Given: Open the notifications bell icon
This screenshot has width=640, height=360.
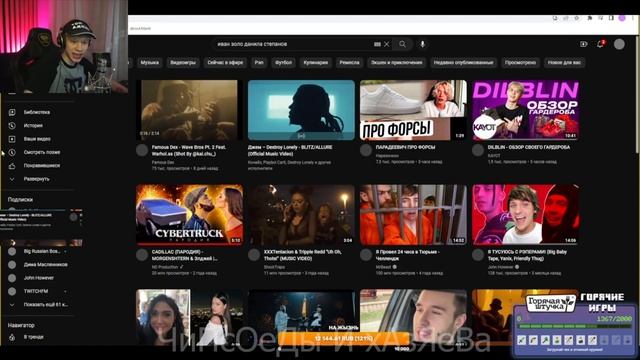Looking at the screenshot, I should point(600,44).
